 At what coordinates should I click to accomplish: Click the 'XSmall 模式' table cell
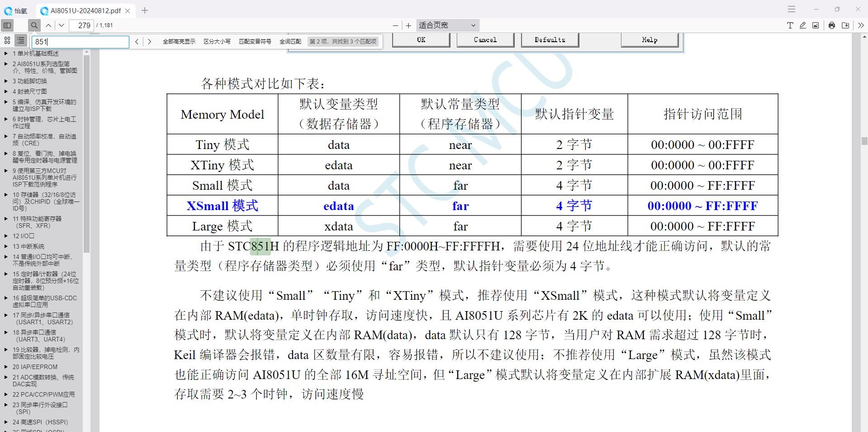tap(222, 206)
